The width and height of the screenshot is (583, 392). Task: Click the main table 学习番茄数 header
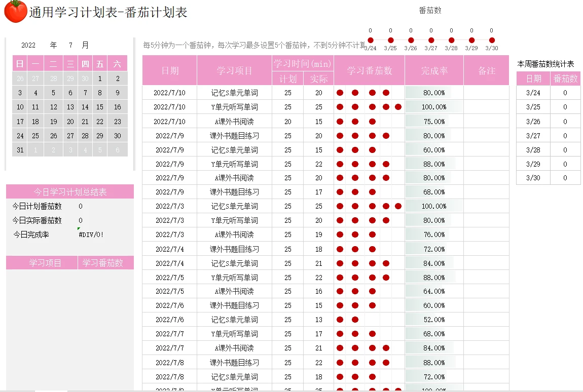click(370, 70)
